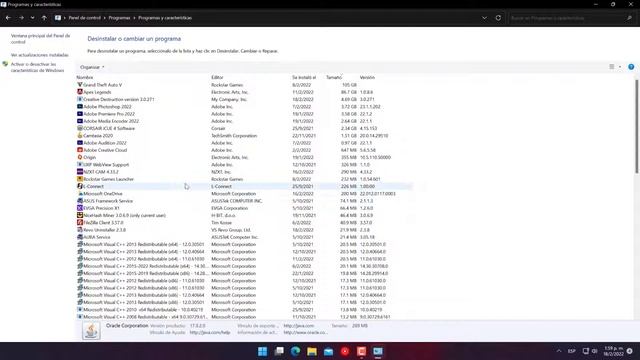Click the refresh button in address bar
Image resolution: width=640 pixels, height=360 pixels.
pos(498,18)
